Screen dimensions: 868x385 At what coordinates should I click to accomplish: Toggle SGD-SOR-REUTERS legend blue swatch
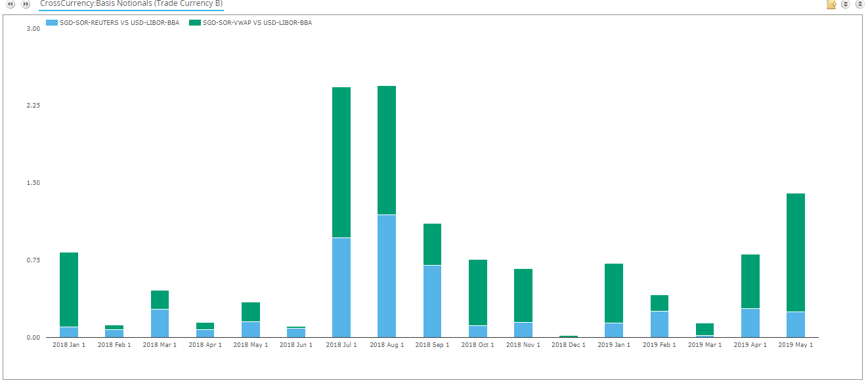(x=51, y=23)
